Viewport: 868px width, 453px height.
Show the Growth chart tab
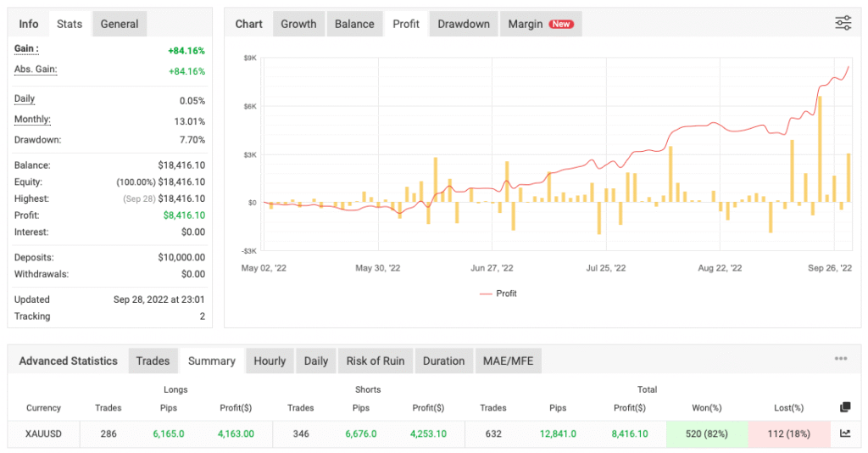pyautogui.click(x=298, y=24)
